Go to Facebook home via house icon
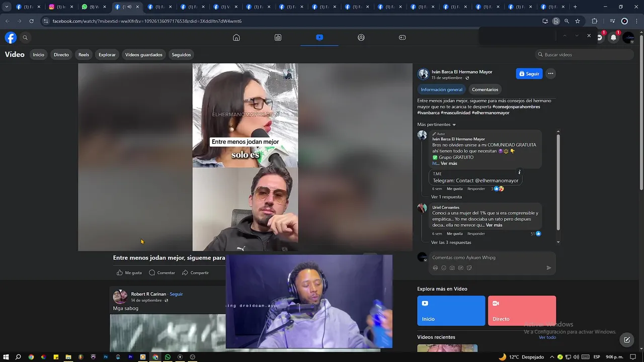Viewport: 644px width, 362px height. (236, 38)
